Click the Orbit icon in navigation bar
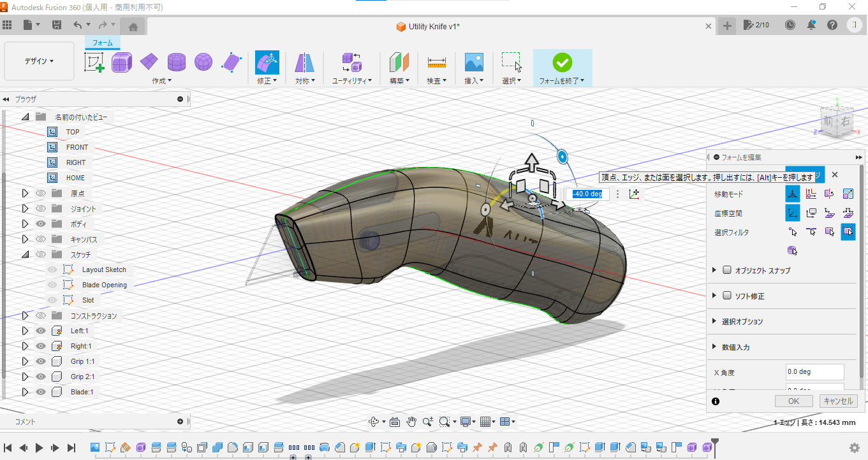868x460 pixels. click(373, 421)
